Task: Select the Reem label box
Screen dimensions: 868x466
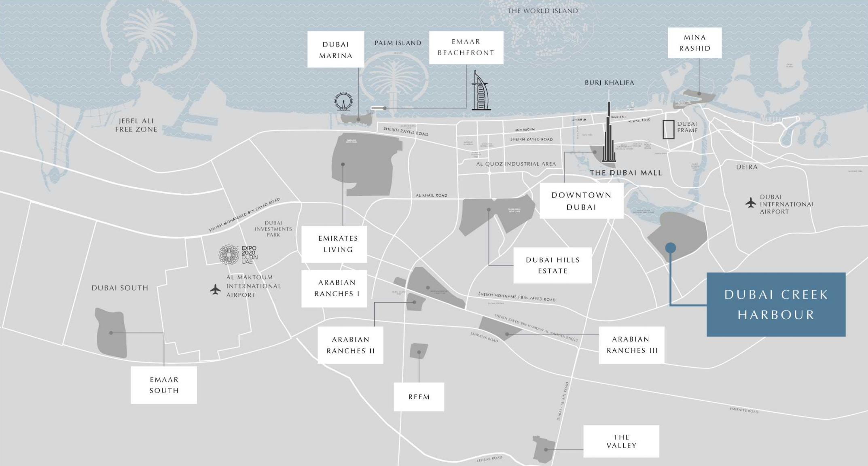Action: (x=419, y=397)
